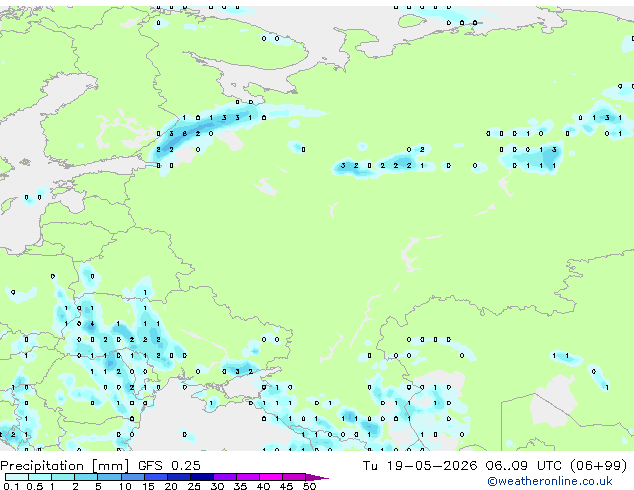Click the 15–20 mm legend swatch
The image size is (634, 490).
pyautogui.click(x=155, y=477)
